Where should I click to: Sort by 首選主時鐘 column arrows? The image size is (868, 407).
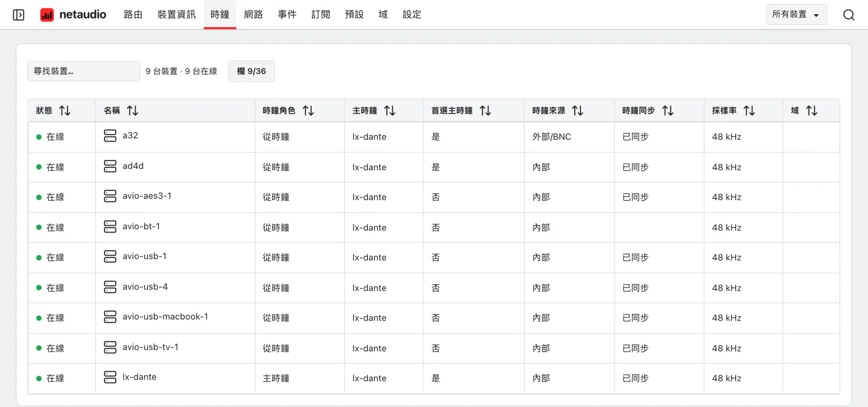(485, 111)
